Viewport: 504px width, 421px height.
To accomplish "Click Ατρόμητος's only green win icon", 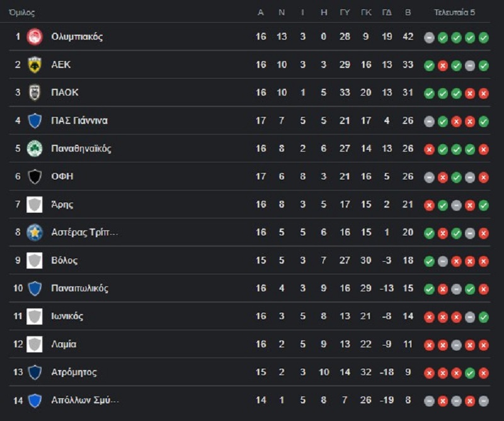I will click(470, 373).
